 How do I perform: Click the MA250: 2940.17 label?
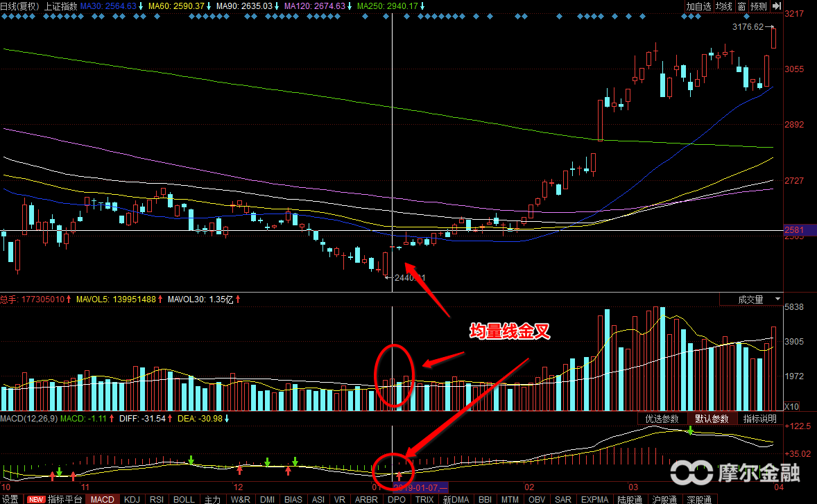tap(388, 6)
